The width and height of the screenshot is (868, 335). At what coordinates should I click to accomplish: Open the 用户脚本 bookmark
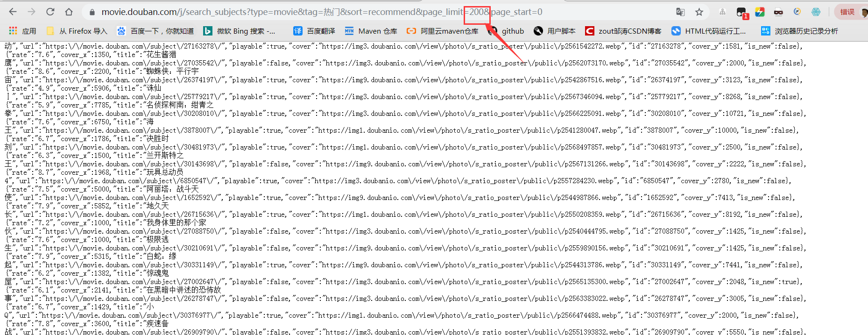pyautogui.click(x=555, y=31)
